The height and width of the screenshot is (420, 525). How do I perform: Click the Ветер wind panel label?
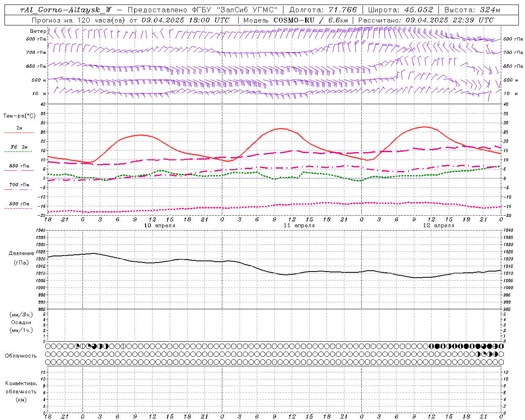pos(38,31)
